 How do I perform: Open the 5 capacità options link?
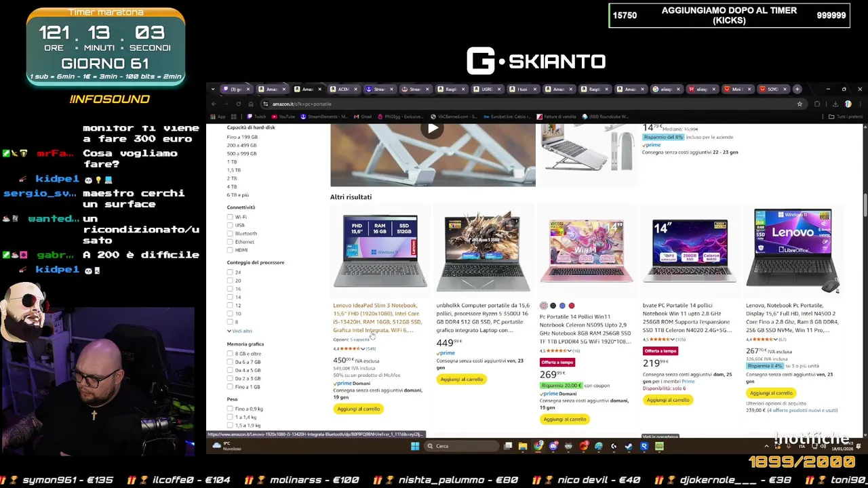click(x=359, y=340)
